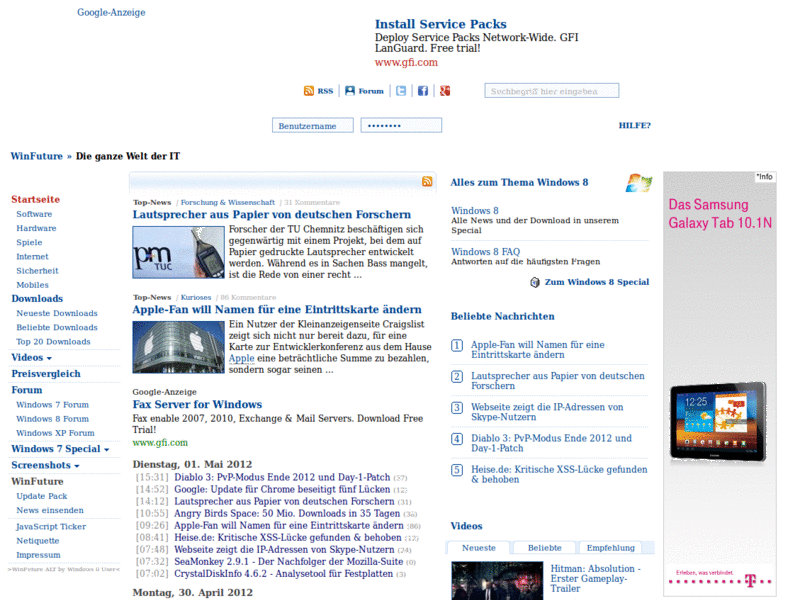The image size is (800, 600).
Task: Open inline Apple link in article teaser
Action: point(241,358)
